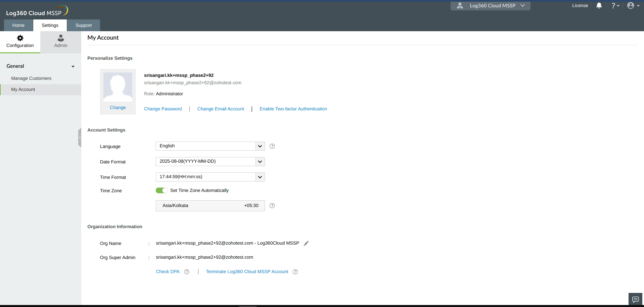Image resolution: width=644 pixels, height=307 pixels.
Task: Select the Settings tab
Action: (x=50, y=25)
